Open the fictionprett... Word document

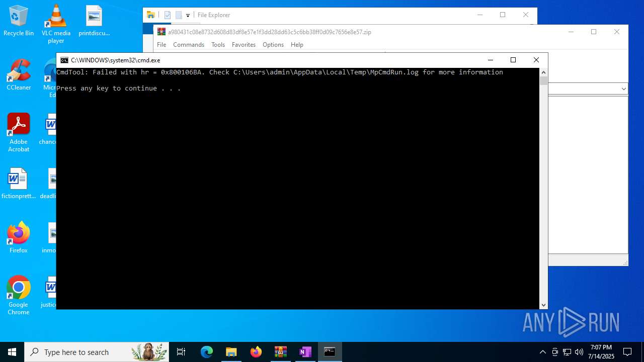point(19,184)
